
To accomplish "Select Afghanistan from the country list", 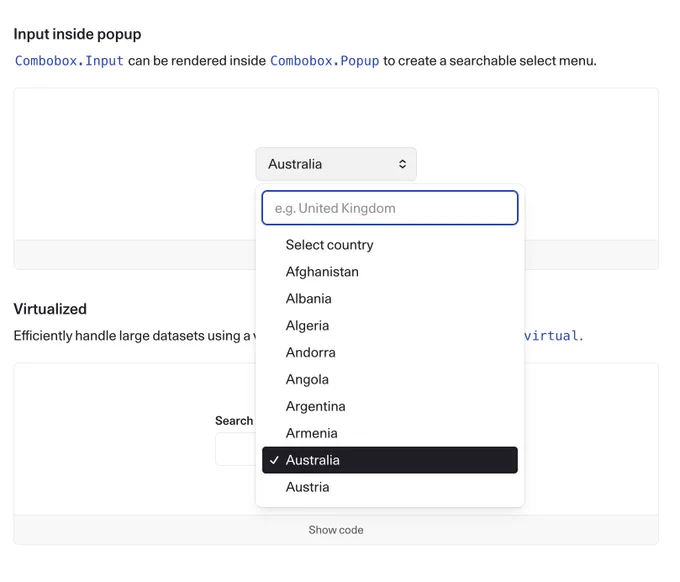I will (x=390, y=272).
